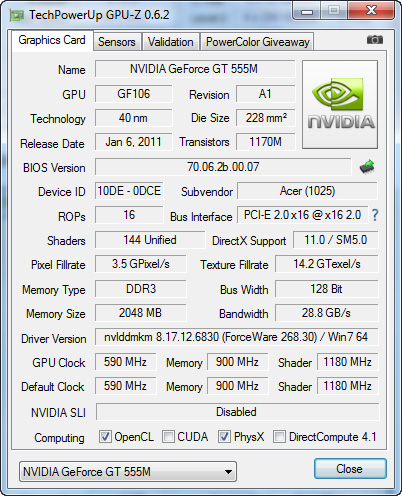Click the Device ID field
The width and height of the screenshot is (402, 496).
click(129, 191)
